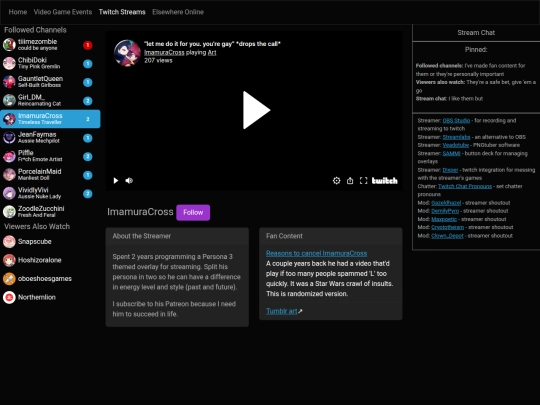Click the SAMMI link in stream chat

coord(451,154)
